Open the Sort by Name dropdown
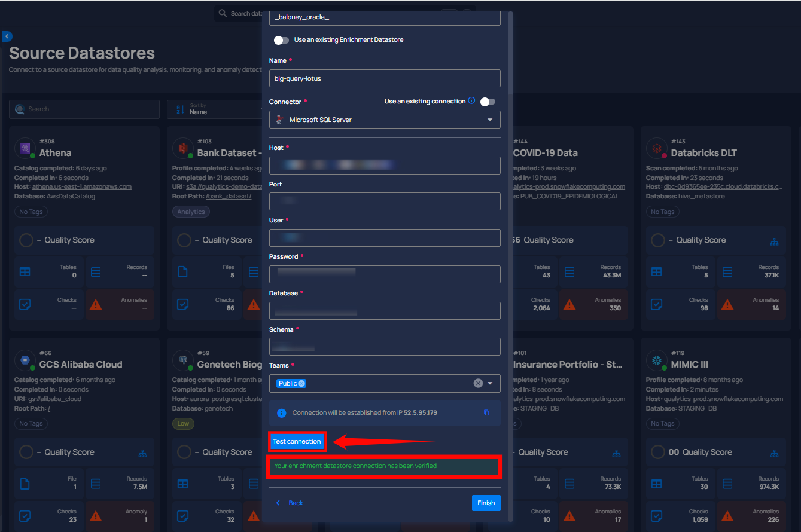 pos(215,109)
